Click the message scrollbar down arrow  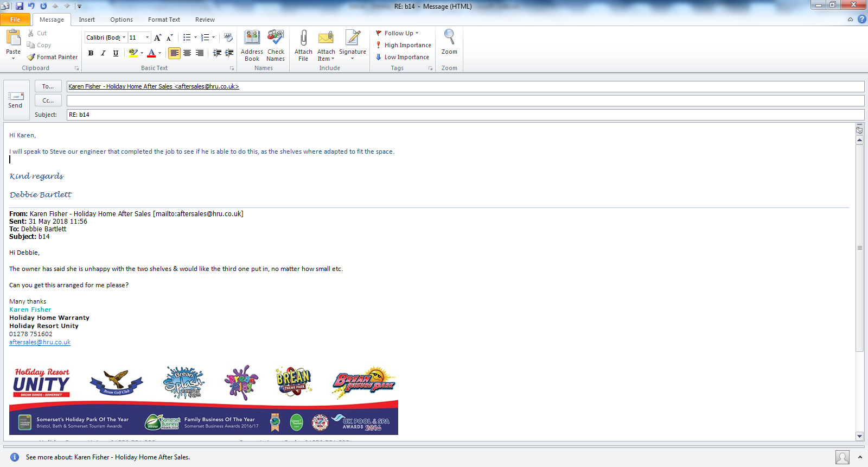[x=859, y=436]
